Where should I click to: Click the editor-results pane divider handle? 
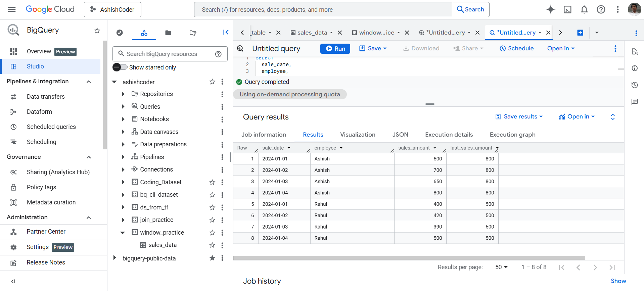click(430, 104)
